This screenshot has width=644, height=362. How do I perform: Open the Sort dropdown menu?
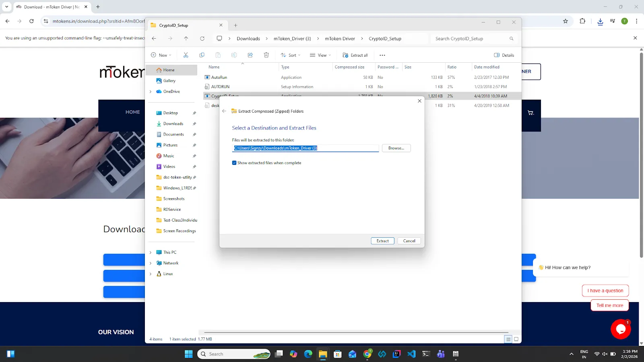pyautogui.click(x=291, y=55)
